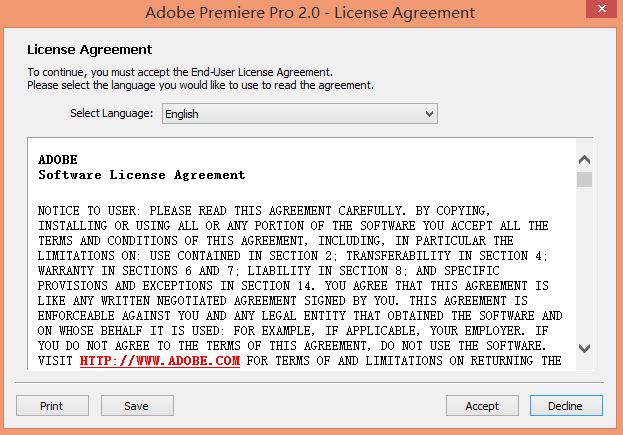Click the bold 'License Agreement' dialog header
The width and height of the screenshot is (623, 435).
click(x=90, y=49)
